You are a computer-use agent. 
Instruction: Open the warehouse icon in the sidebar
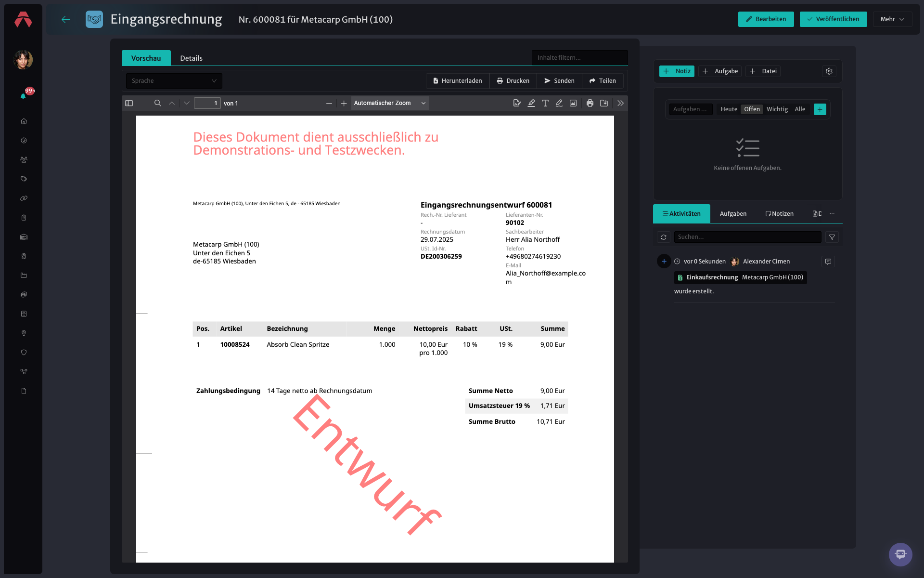pos(24,237)
